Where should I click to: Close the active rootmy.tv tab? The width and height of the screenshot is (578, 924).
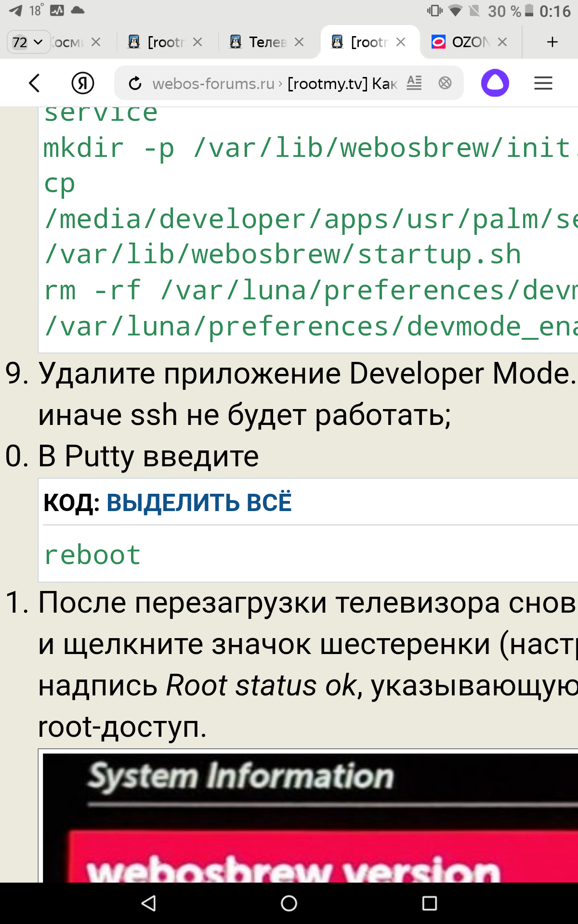click(401, 42)
